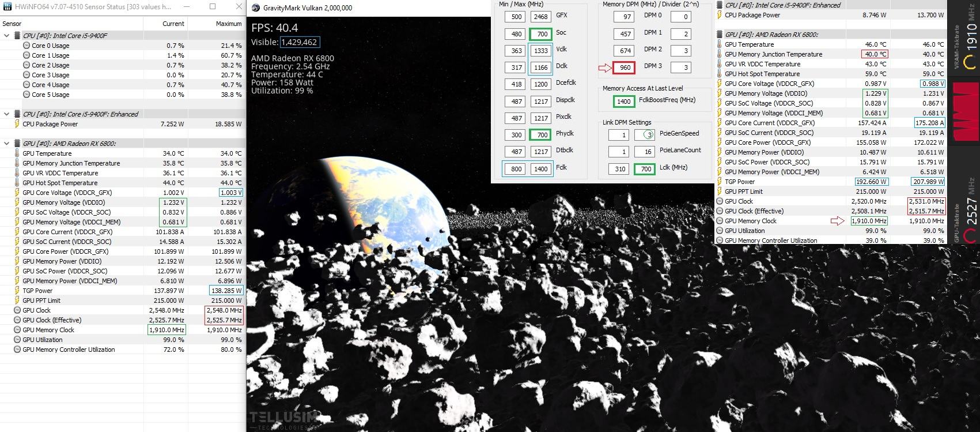
Task: Click thermometer icon of GPU Temperature 46.0 °C row
Action: tap(720, 44)
